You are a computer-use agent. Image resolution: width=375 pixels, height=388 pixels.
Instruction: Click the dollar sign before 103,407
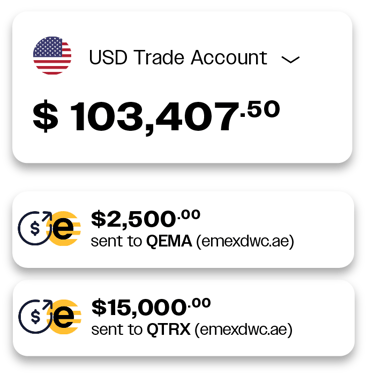[x=45, y=117]
